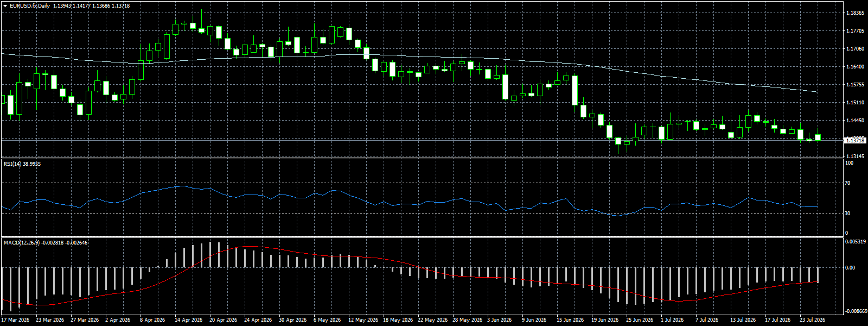Click the 27 Mar 2026 date label
The width and height of the screenshot is (868, 326).
[x=85, y=320]
